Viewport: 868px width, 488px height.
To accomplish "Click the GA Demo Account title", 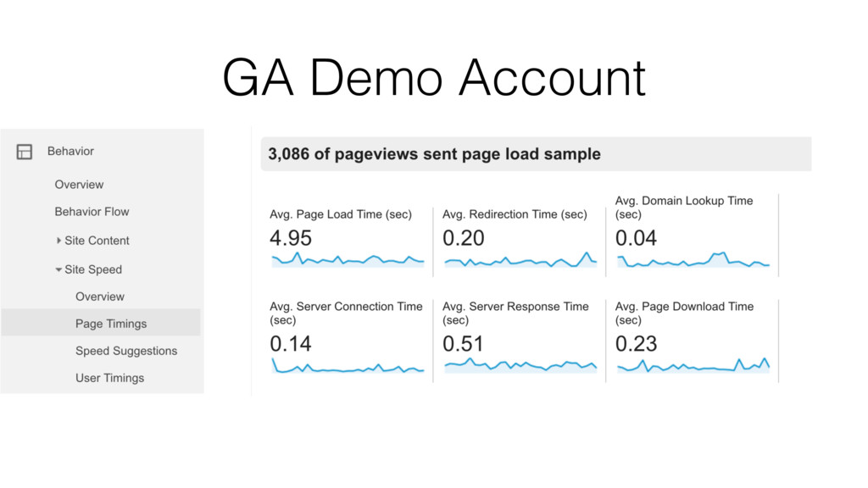I will [434, 77].
